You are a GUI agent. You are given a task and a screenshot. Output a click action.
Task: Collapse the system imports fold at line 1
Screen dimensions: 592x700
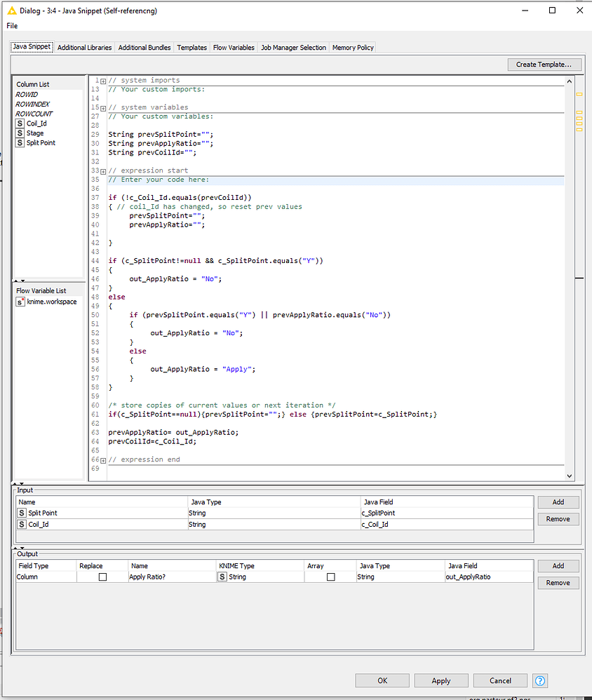102,81
